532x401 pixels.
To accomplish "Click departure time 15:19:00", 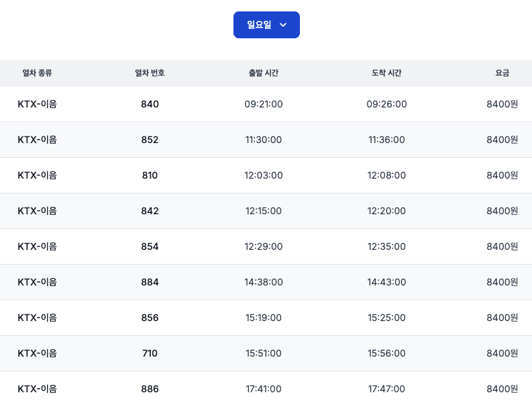I will click(263, 318).
